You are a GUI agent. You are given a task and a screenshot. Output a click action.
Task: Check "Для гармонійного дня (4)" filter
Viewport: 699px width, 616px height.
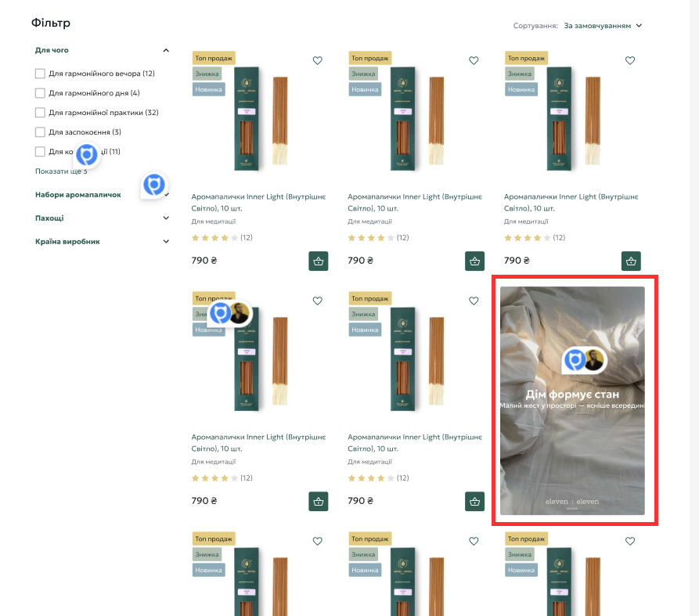[x=40, y=93]
